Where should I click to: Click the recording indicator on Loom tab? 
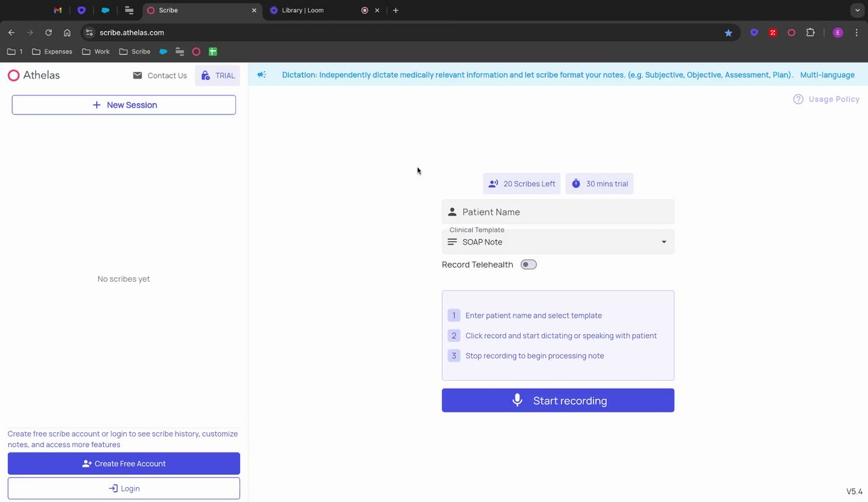click(x=365, y=10)
